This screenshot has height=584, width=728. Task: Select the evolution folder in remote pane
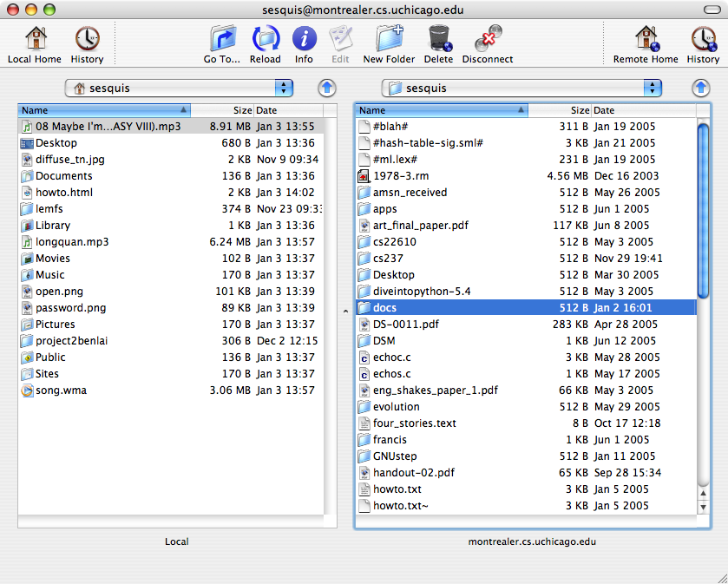[397, 407]
